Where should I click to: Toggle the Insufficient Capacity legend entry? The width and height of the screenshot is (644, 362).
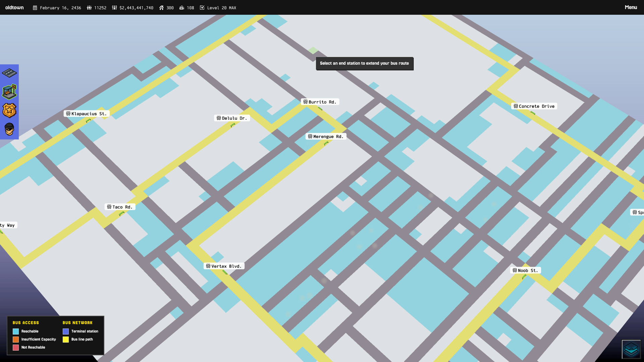click(x=16, y=339)
